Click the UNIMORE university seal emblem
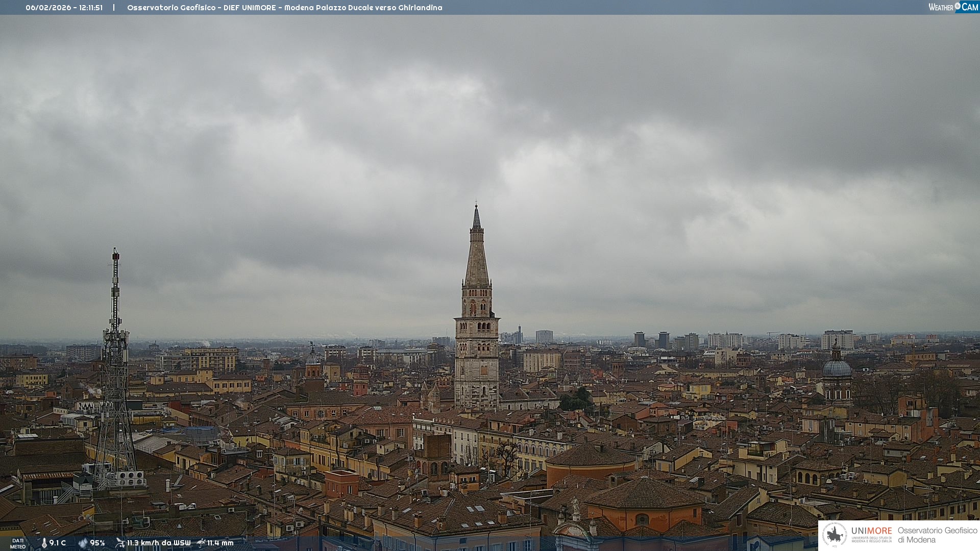 click(835, 535)
